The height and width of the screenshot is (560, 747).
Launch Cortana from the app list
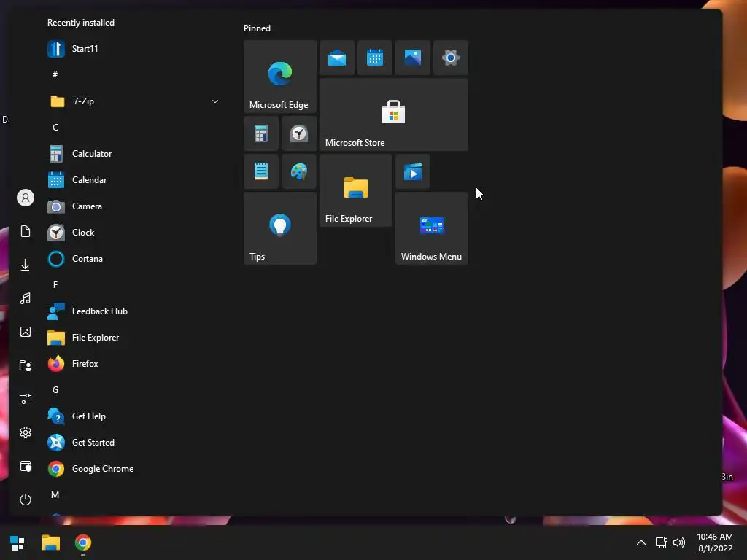click(134, 259)
